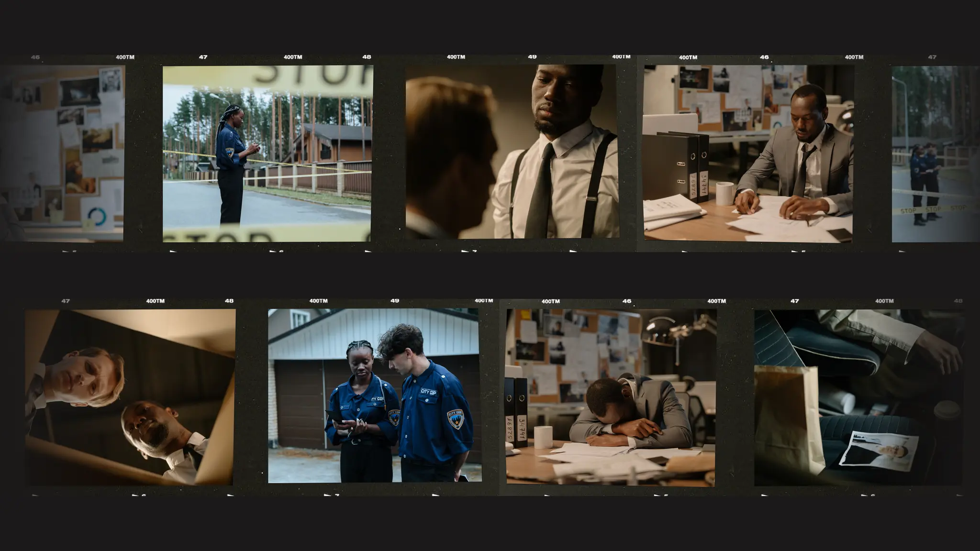Click frame number 48 on the top film strip
This screenshot has height=551, width=980.
pos(367,57)
